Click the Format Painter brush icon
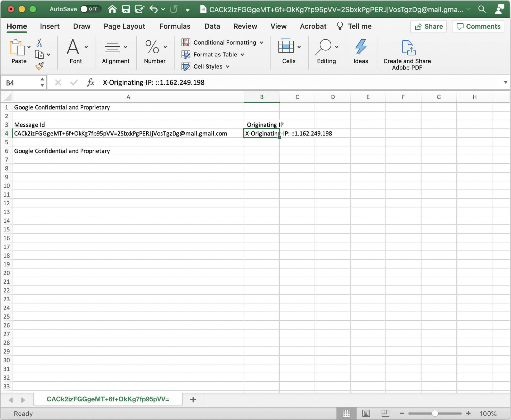 click(x=39, y=66)
